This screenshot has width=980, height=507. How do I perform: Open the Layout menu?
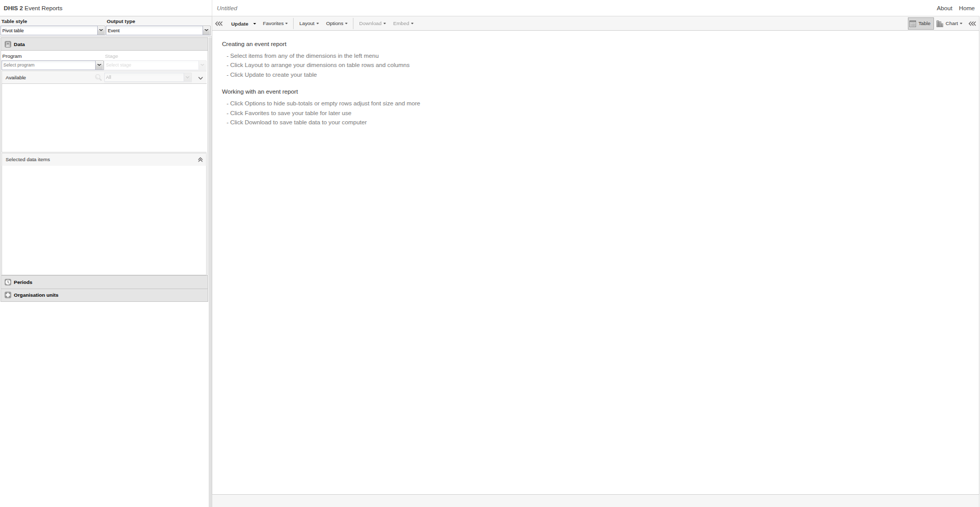point(308,24)
